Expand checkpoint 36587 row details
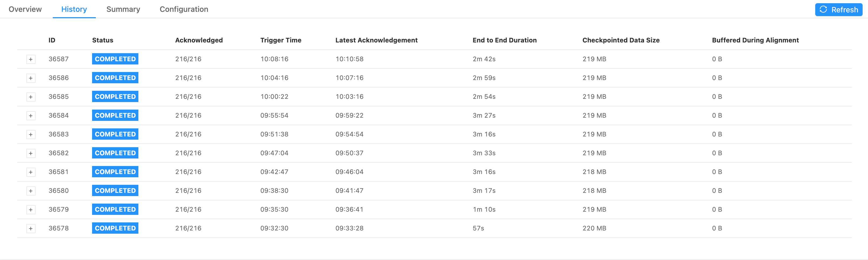868x260 pixels. click(x=31, y=60)
